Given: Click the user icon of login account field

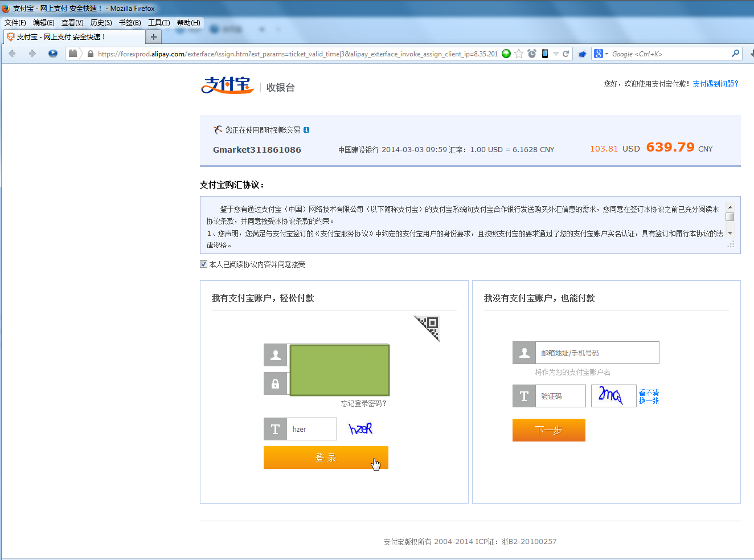Looking at the screenshot, I should [x=276, y=355].
